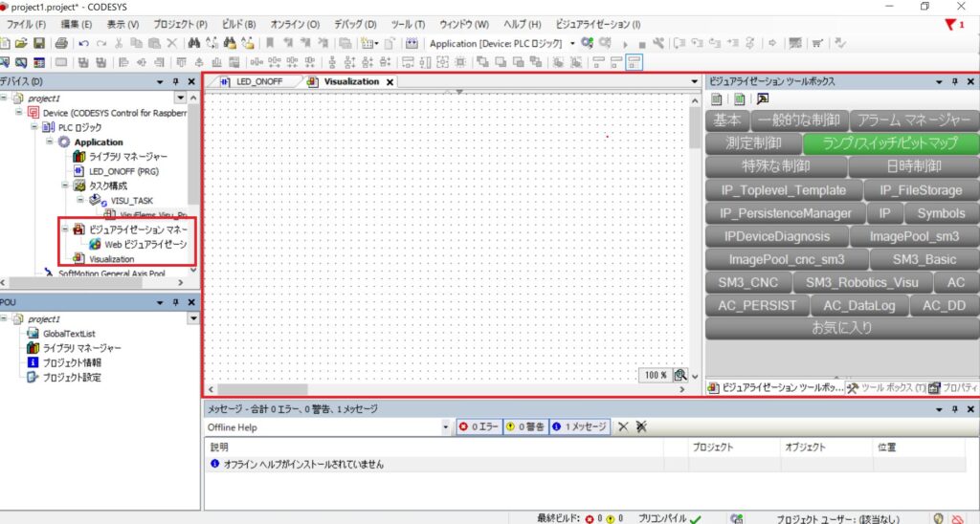Viewport: 980px width, 524px height.
Task: Toggle the 0 エラー errors filter
Action: pyautogui.click(x=479, y=426)
